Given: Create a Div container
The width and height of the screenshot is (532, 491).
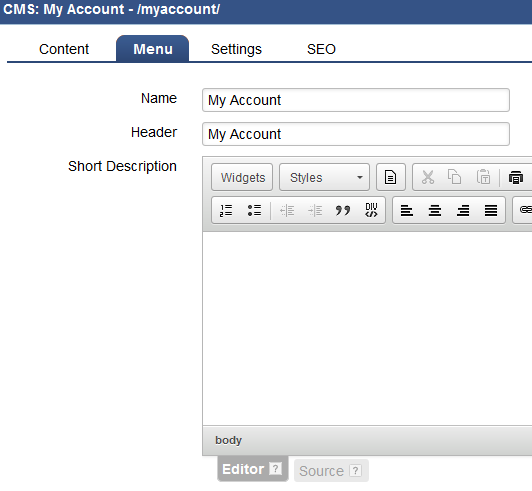Looking at the screenshot, I should (371, 210).
